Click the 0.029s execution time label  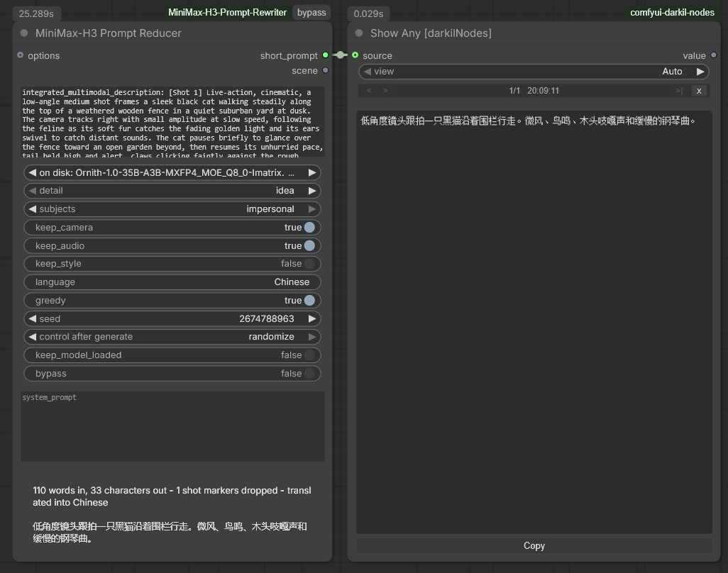[x=369, y=14]
